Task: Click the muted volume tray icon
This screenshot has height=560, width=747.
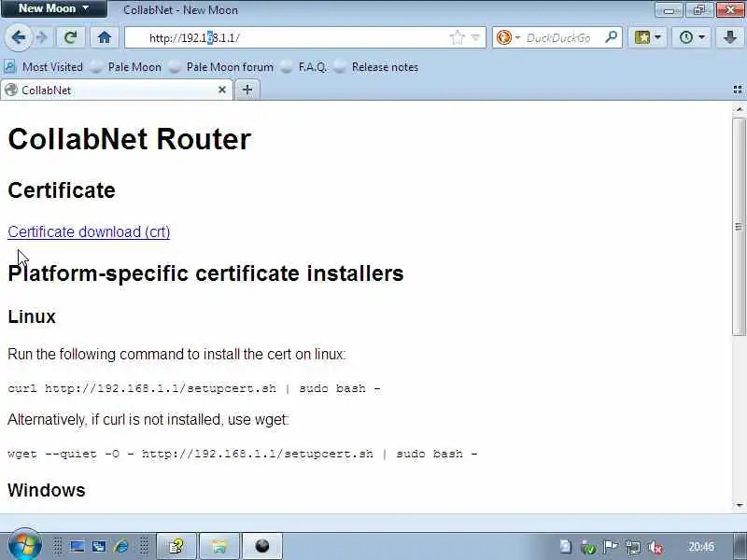Action: [656, 547]
